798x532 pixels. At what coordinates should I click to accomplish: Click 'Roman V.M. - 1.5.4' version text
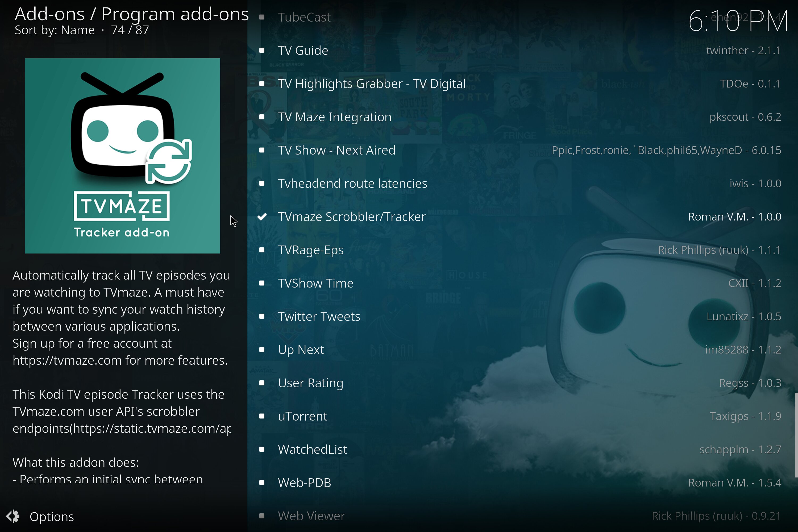tap(734, 483)
